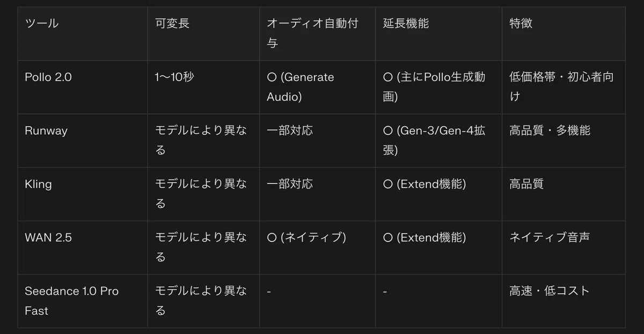The width and height of the screenshot is (644, 334).
Task: Click the ネイティブ audio cell for WAN
Action: pyautogui.click(x=306, y=237)
